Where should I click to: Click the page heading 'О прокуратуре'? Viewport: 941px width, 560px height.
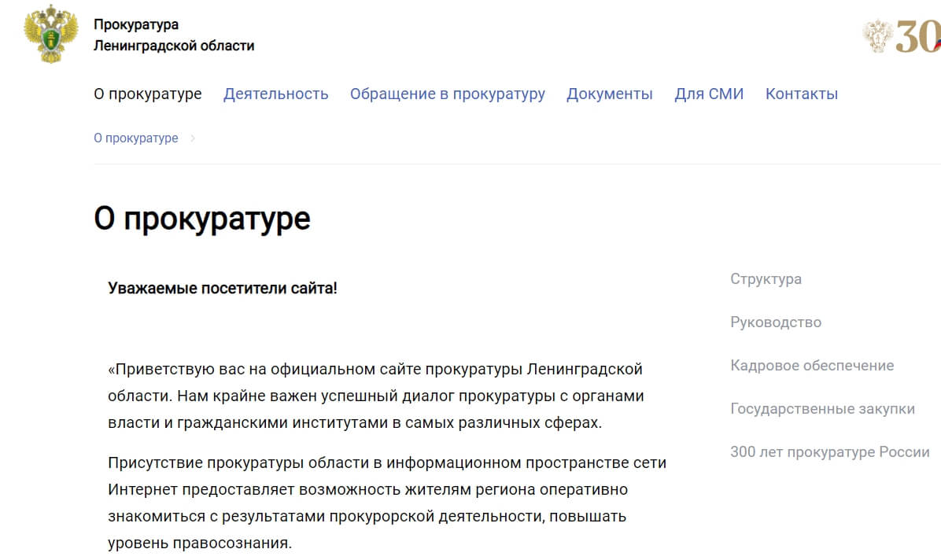202,219
